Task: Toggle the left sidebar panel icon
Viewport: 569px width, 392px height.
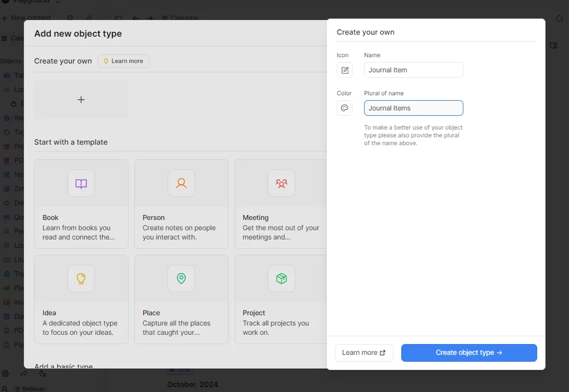Action: point(118,18)
